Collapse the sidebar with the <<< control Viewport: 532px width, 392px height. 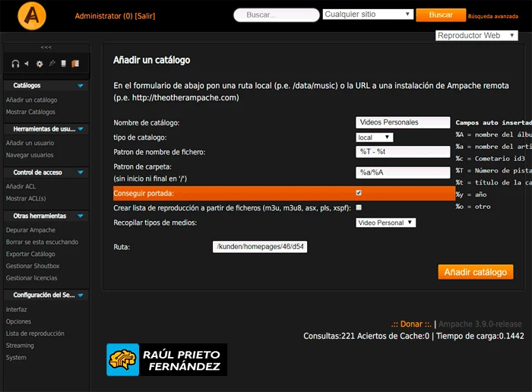(46, 47)
